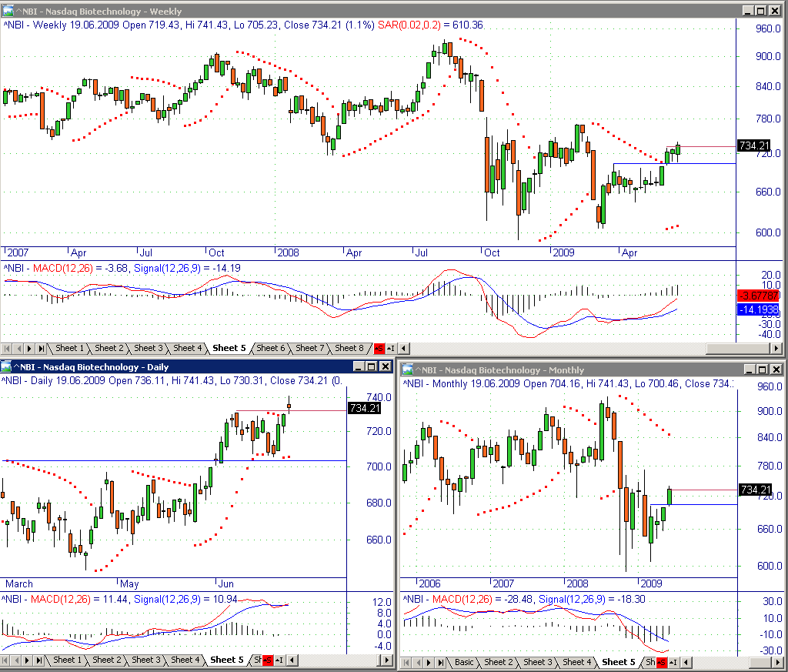Click 734.21 price label on Weekly chart axis
Image resolution: width=788 pixels, height=672 pixels.
(753, 145)
